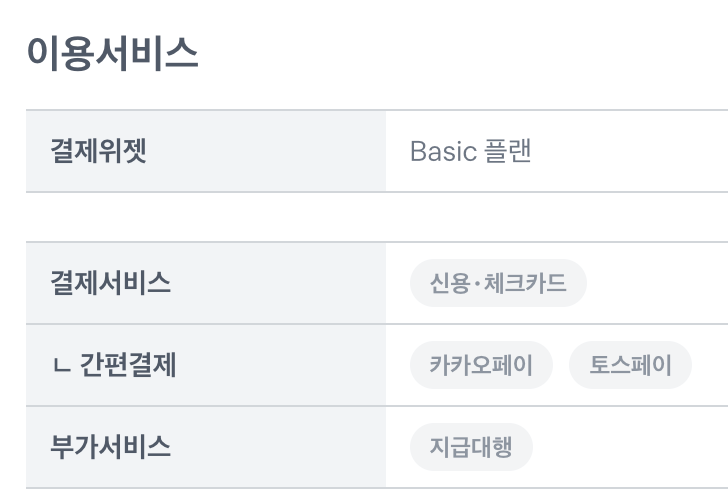
Task: Click blank area after Basic 플랜 text
Action: pos(631,151)
